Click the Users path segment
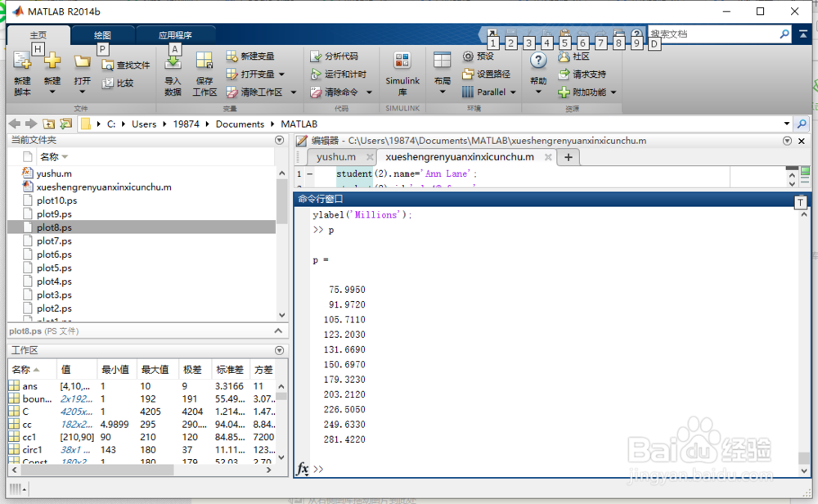 click(144, 124)
